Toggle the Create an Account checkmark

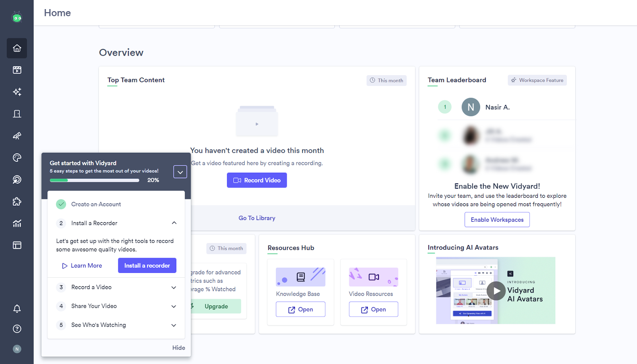(61, 204)
